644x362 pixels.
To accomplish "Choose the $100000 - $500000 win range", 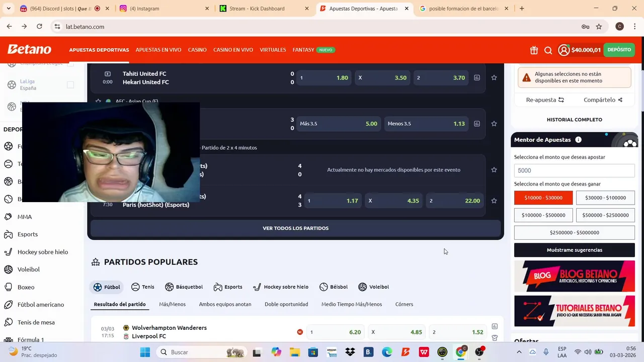I will pyautogui.click(x=543, y=215).
